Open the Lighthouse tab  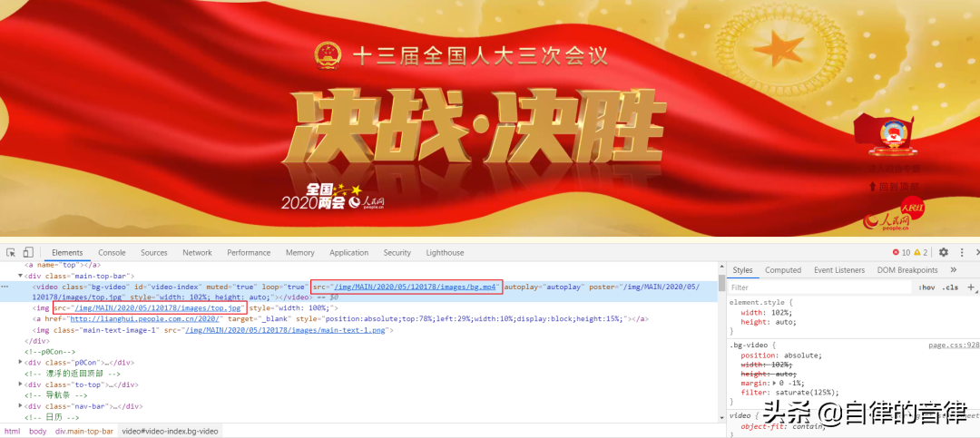click(445, 252)
